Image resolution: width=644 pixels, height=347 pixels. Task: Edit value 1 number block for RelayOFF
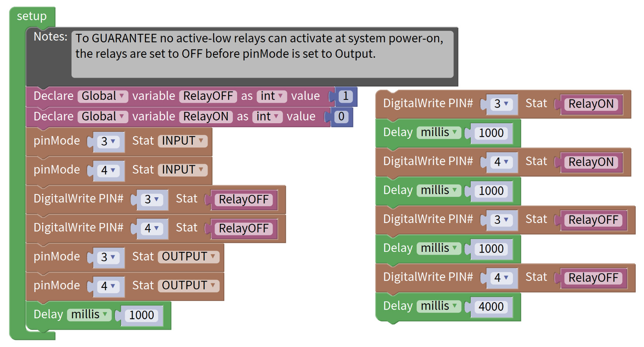tap(346, 96)
